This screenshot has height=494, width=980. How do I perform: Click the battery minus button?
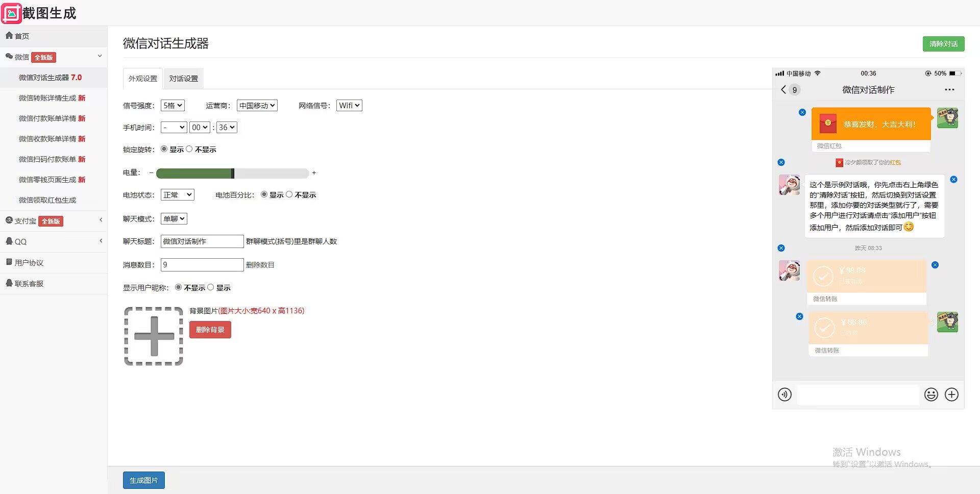(151, 173)
